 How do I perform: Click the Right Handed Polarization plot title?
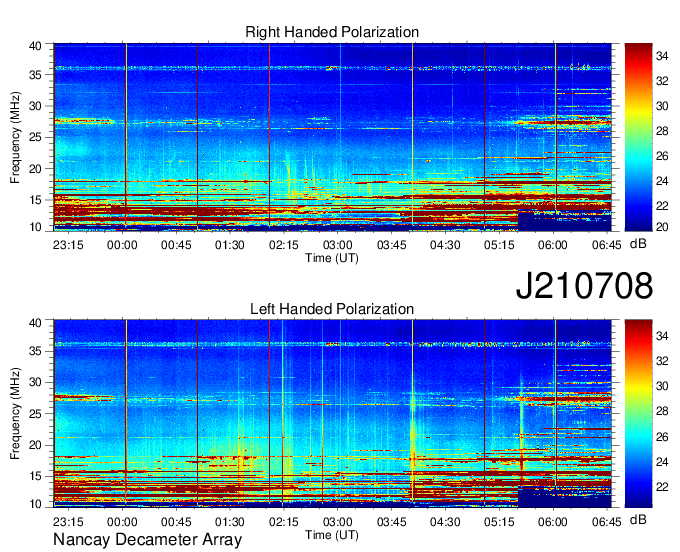tap(332, 32)
